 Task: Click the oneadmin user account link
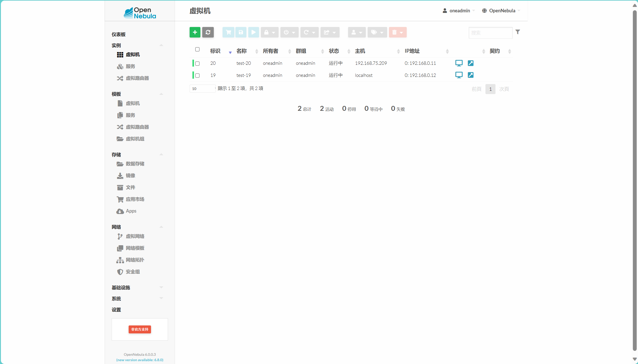pyautogui.click(x=458, y=11)
